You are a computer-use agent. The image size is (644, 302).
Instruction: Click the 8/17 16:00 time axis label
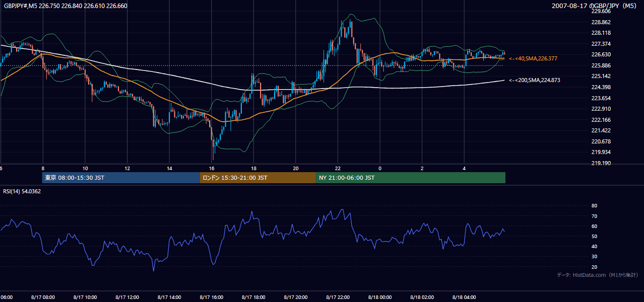(x=212, y=297)
